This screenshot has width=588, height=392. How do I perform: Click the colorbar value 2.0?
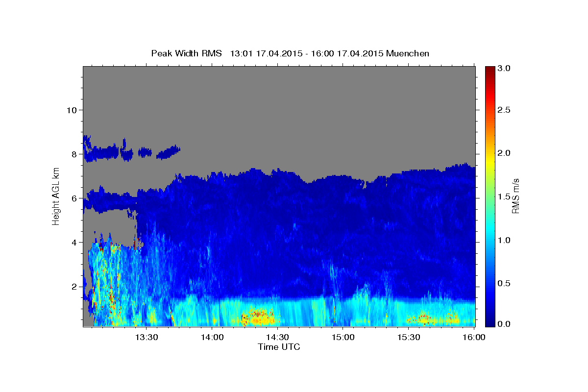tap(504, 153)
